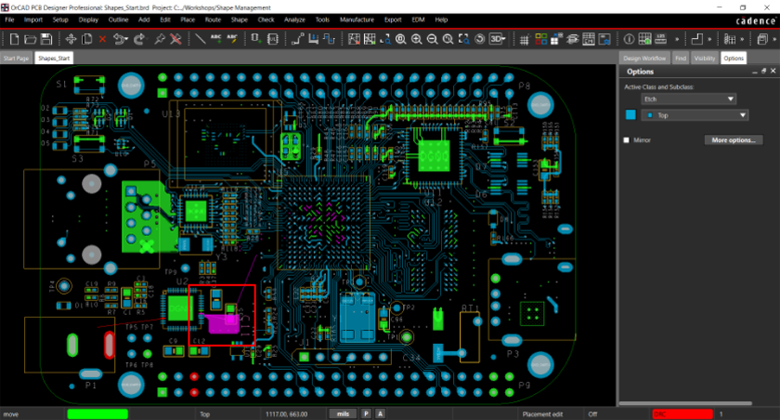
Task: Click the Unfix crossed pushpin icon
Action: pyautogui.click(x=176, y=39)
